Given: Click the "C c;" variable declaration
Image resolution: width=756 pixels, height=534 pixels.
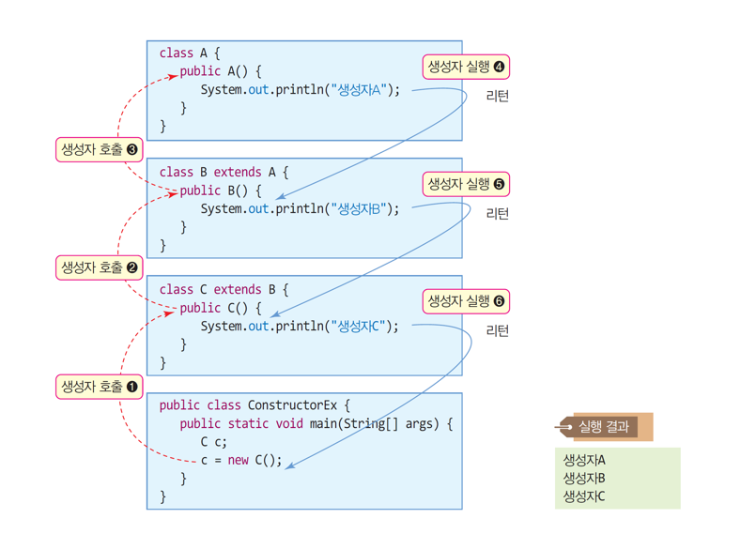Looking at the screenshot, I should [x=213, y=442].
